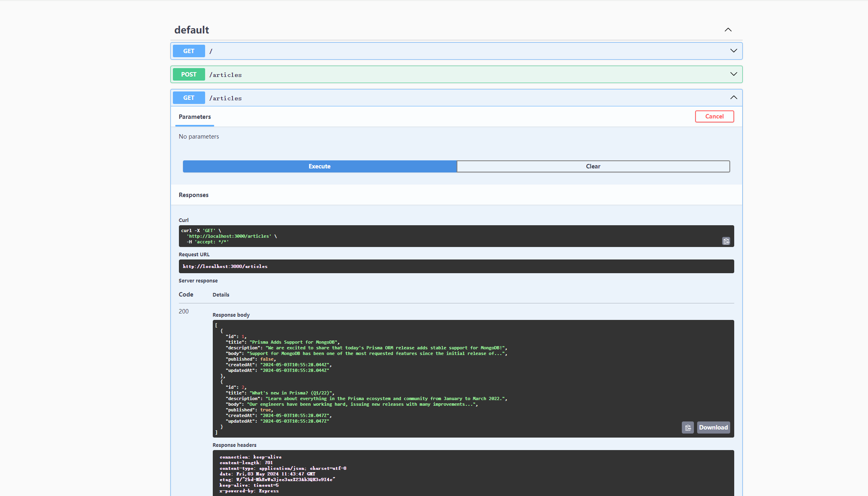
Task: Click the Response body label
Action: pos(231,315)
